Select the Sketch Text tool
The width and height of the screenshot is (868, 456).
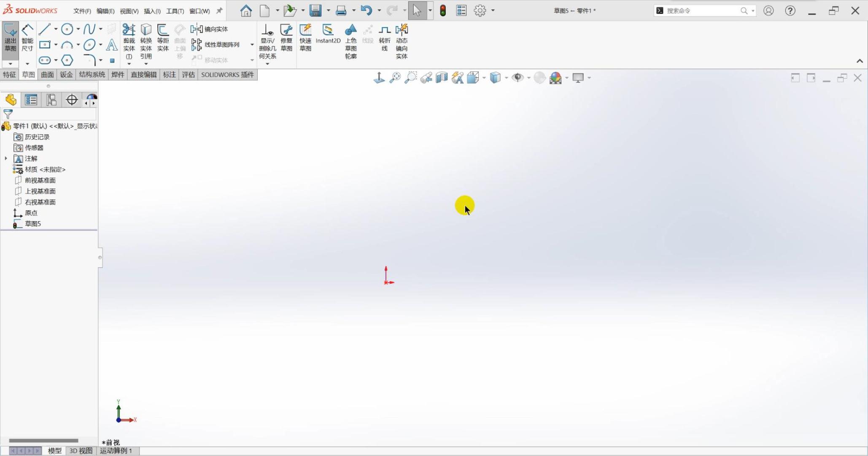point(111,45)
